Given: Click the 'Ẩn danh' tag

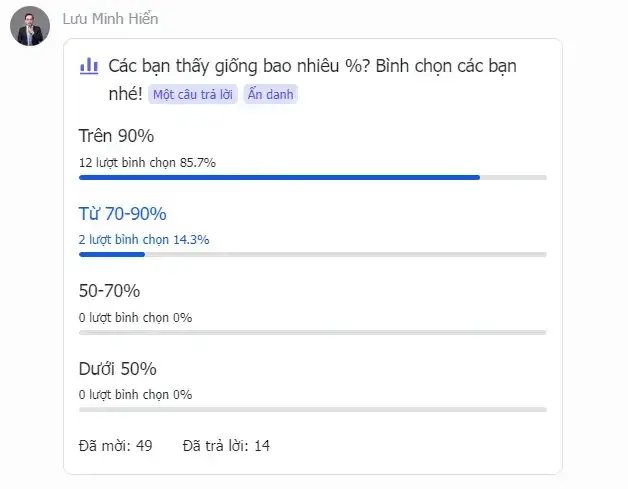Looking at the screenshot, I should click(x=270, y=95).
